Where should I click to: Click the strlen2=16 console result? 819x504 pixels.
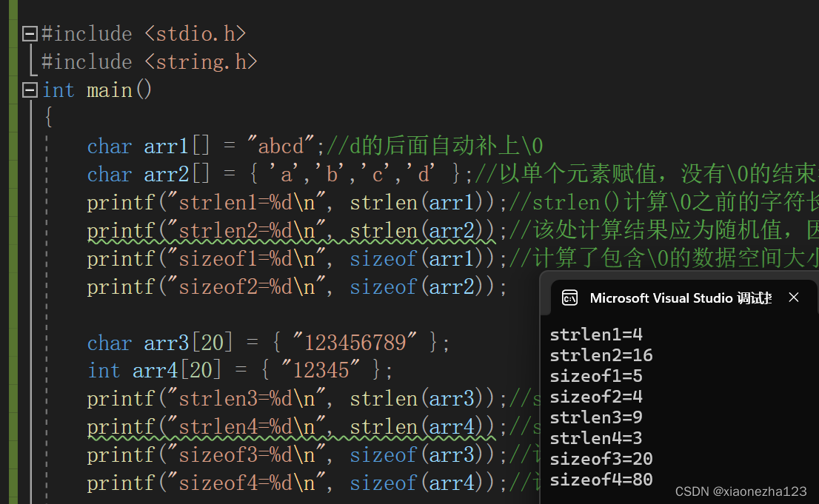600,355
